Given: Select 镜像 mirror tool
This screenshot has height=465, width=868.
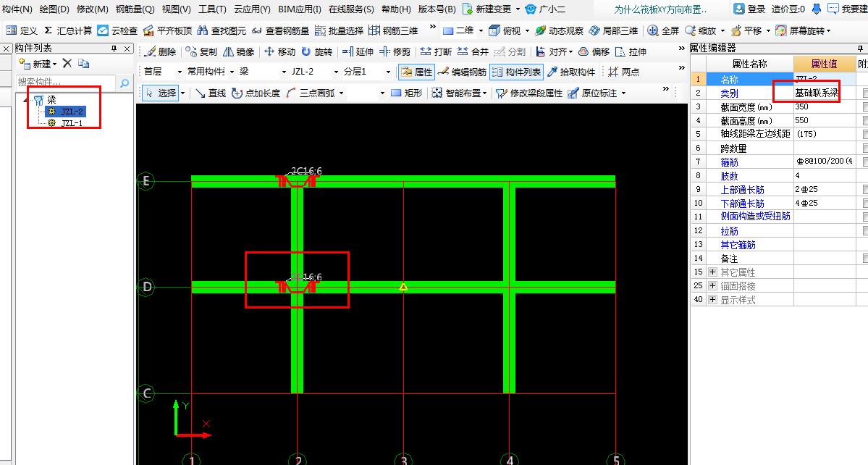Looking at the screenshot, I should (x=239, y=51).
